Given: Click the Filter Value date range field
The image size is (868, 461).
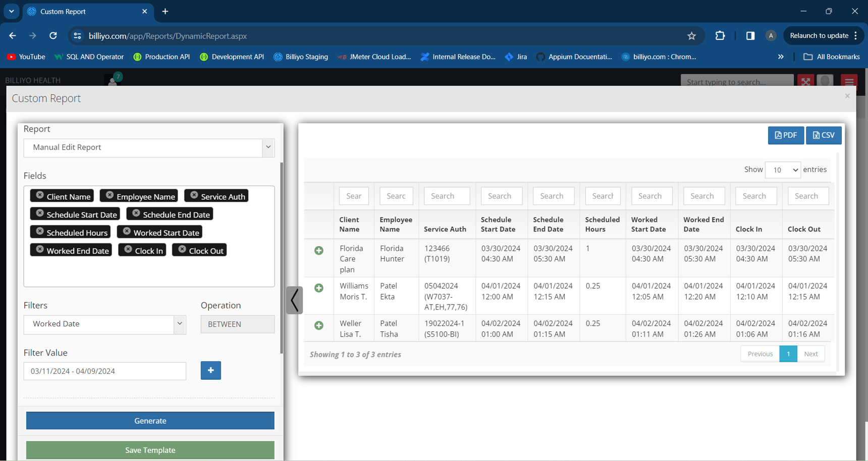Looking at the screenshot, I should tap(104, 371).
